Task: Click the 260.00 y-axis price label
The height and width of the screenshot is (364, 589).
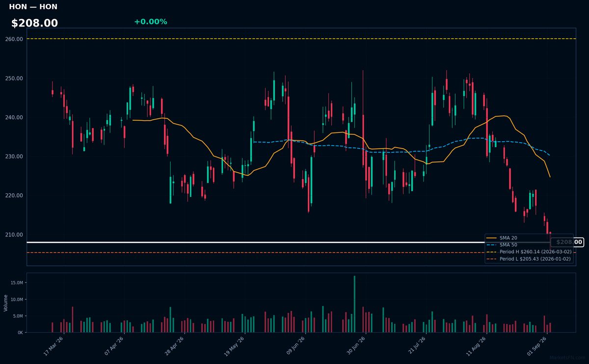Action: pyautogui.click(x=15, y=39)
